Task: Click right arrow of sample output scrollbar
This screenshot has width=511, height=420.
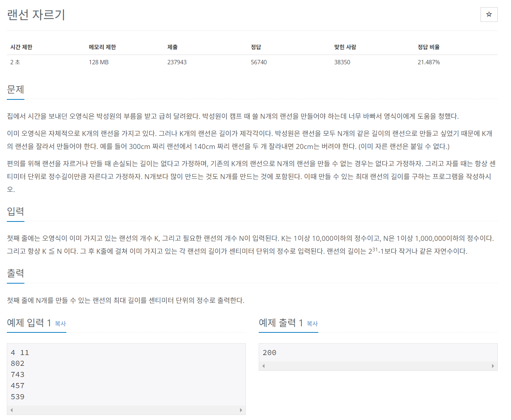Action: click(493, 366)
